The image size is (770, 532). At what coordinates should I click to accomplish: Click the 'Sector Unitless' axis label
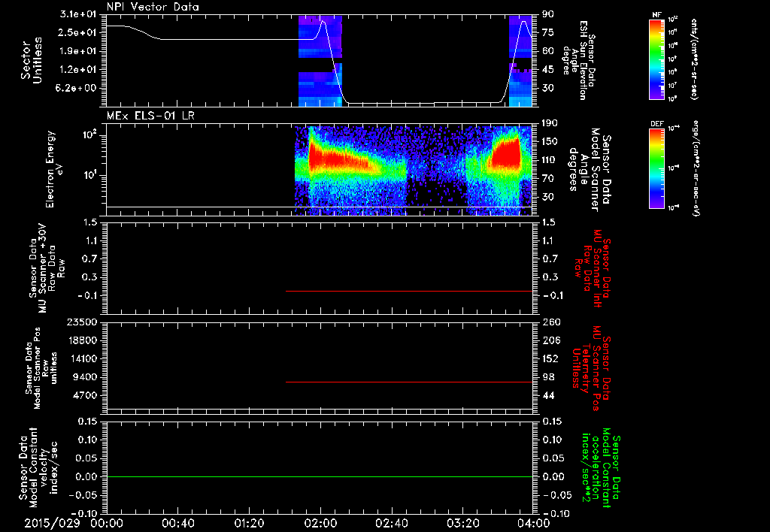[x=32, y=60]
